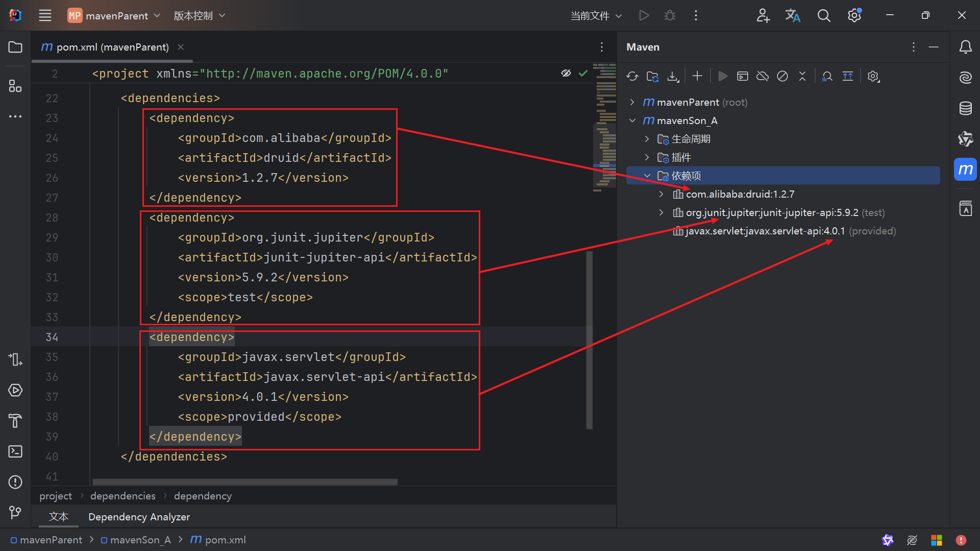This screenshot has width=980, height=551.
Task: Expand 插件 folder
Action: 647,157
